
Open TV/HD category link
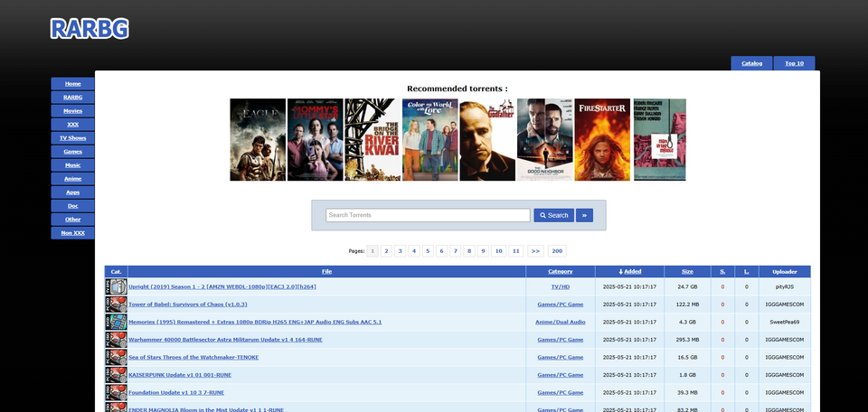[561, 286]
